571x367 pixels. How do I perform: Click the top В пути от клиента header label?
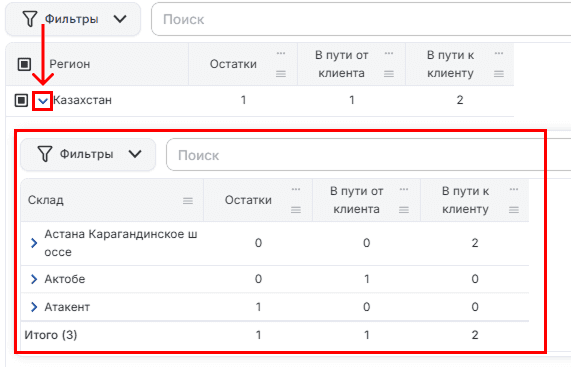(x=342, y=64)
